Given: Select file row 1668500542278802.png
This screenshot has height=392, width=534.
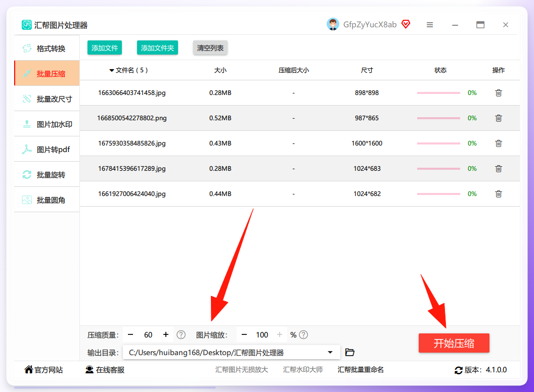Looking at the screenshot, I should [x=300, y=118].
